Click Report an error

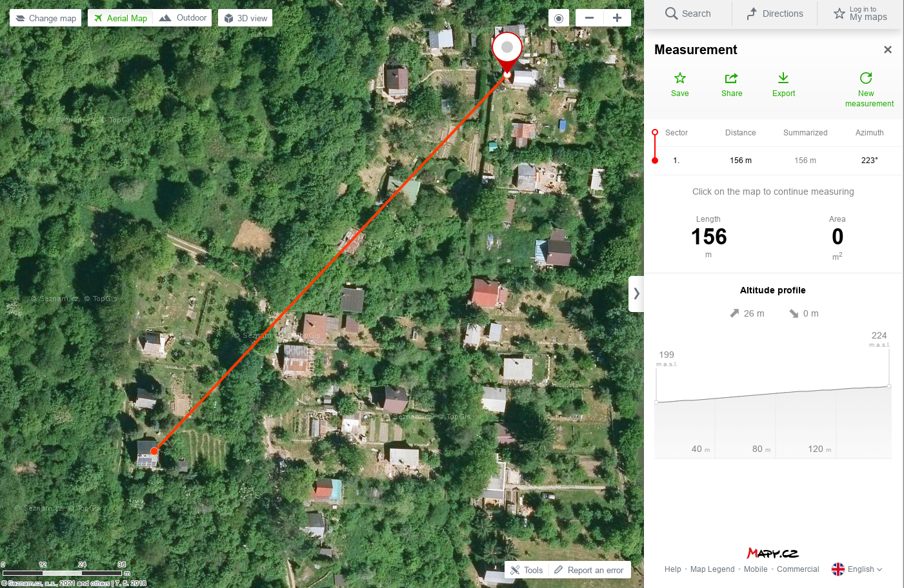[x=589, y=570]
